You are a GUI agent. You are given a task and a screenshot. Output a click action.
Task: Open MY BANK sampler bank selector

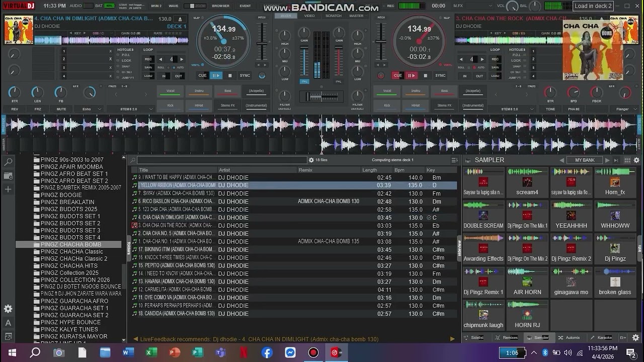point(585,160)
